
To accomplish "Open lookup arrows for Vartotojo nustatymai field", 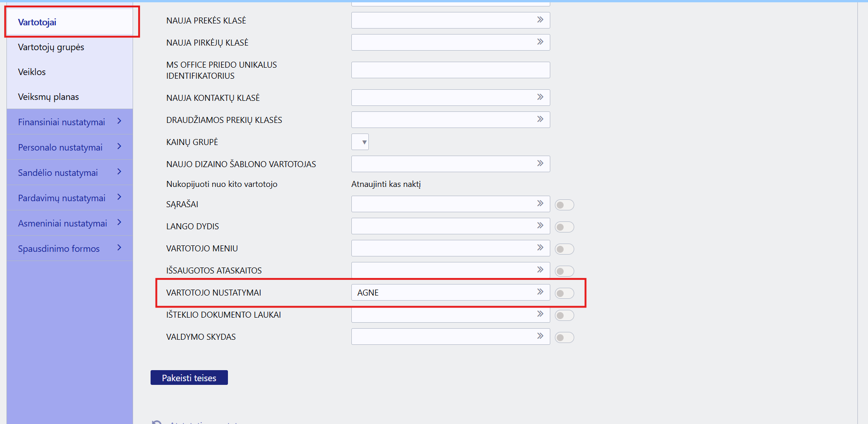I will [540, 292].
